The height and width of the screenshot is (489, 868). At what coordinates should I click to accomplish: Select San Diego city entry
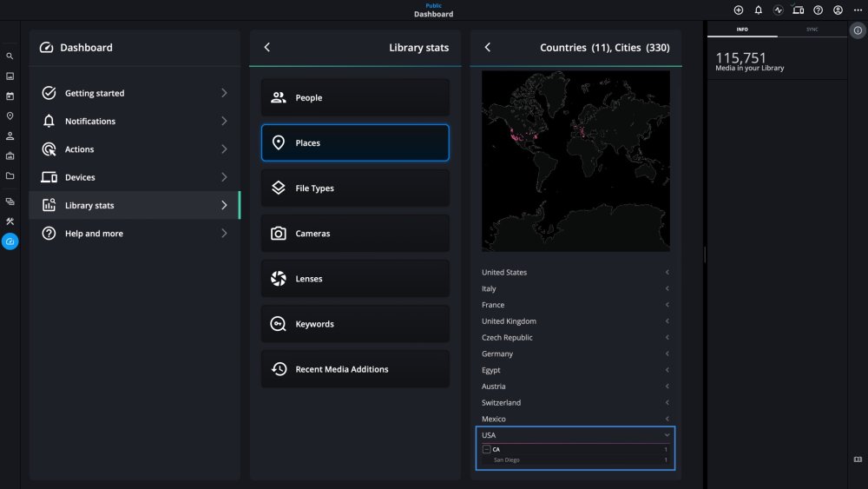coord(507,459)
